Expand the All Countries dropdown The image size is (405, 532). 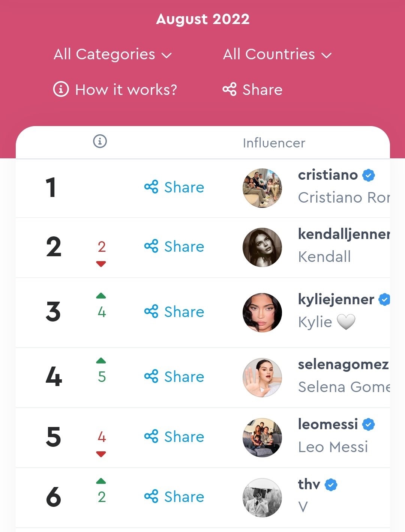coord(277,54)
